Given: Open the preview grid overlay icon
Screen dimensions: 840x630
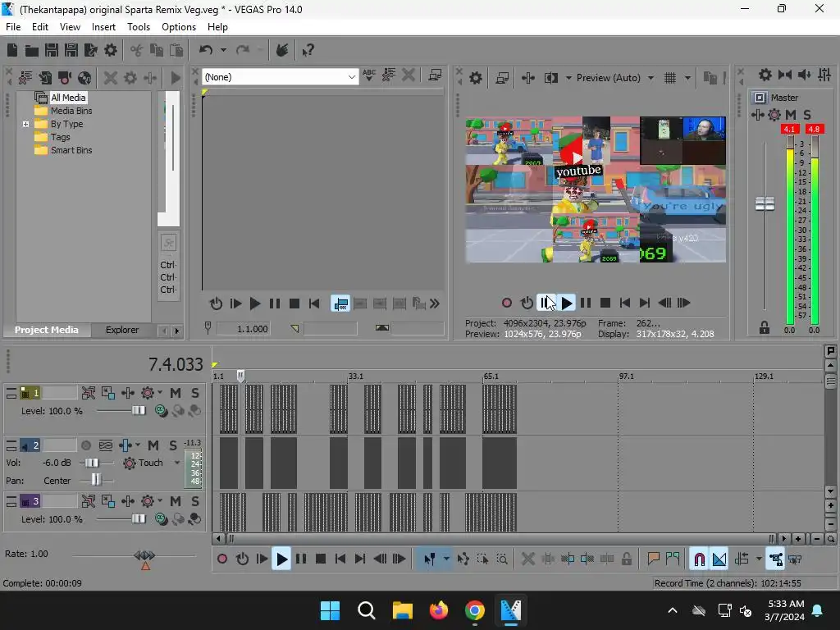Looking at the screenshot, I should (670, 78).
